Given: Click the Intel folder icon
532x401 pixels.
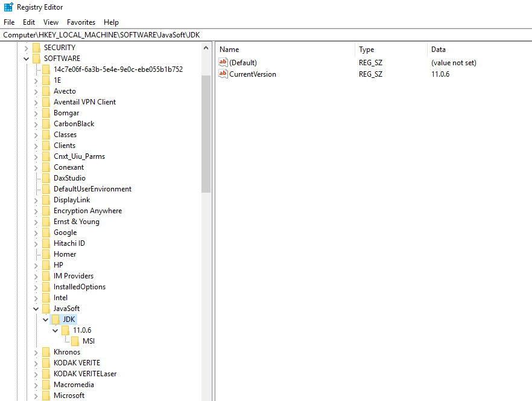Looking at the screenshot, I should (46, 298).
